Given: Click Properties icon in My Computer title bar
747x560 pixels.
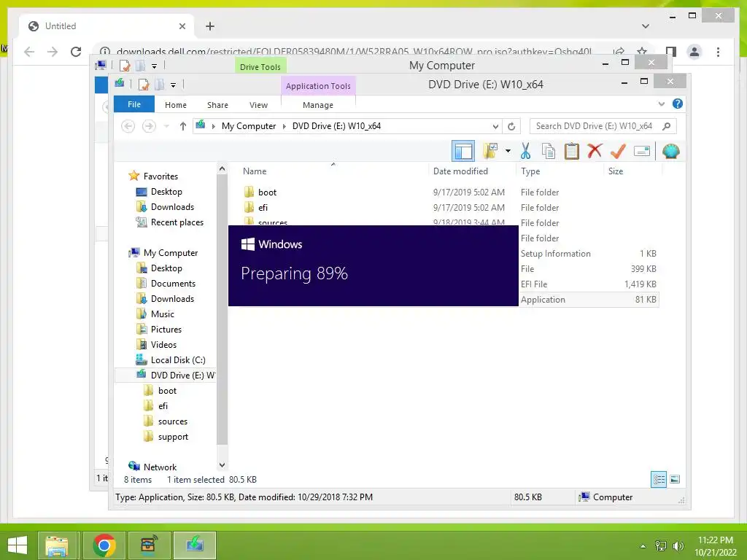Looking at the screenshot, I should point(125,66).
